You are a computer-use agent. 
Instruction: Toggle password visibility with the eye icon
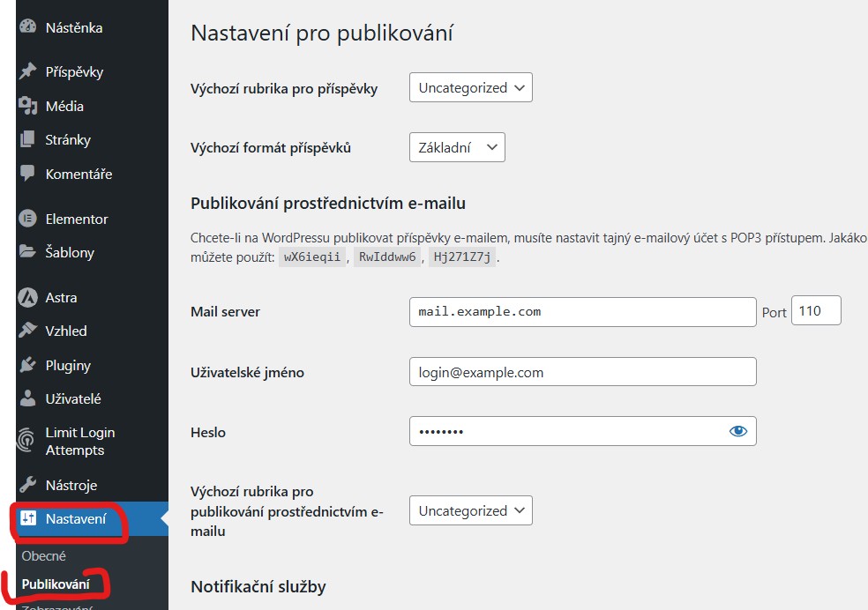coord(739,430)
